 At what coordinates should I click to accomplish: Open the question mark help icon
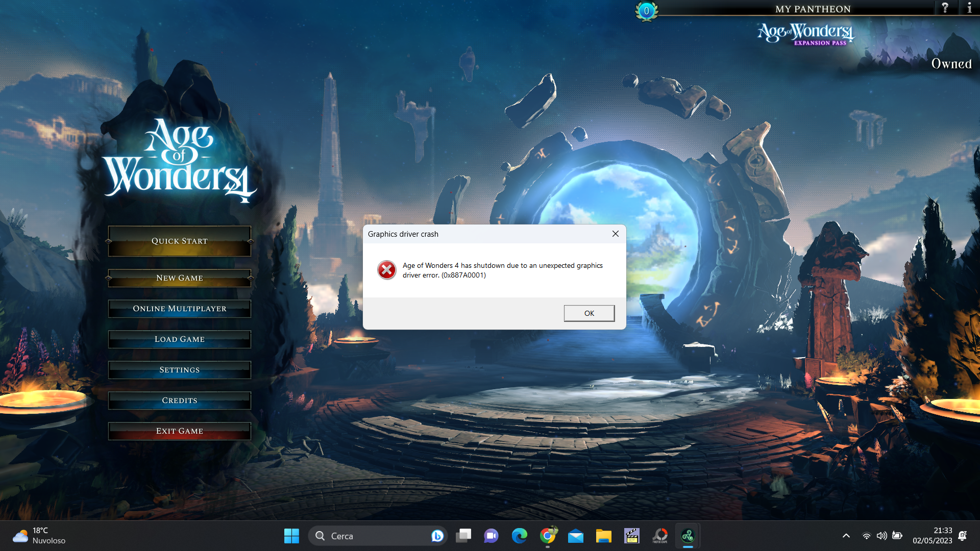click(x=945, y=8)
